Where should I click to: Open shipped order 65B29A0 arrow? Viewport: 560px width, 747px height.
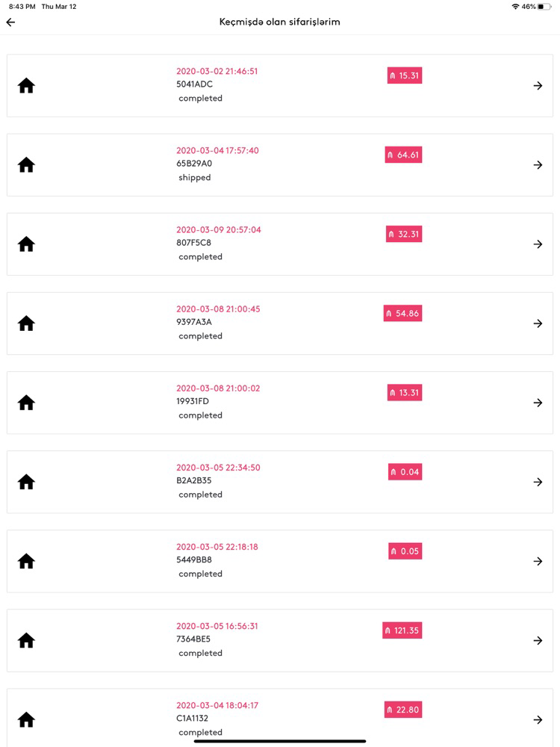tap(538, 165)
